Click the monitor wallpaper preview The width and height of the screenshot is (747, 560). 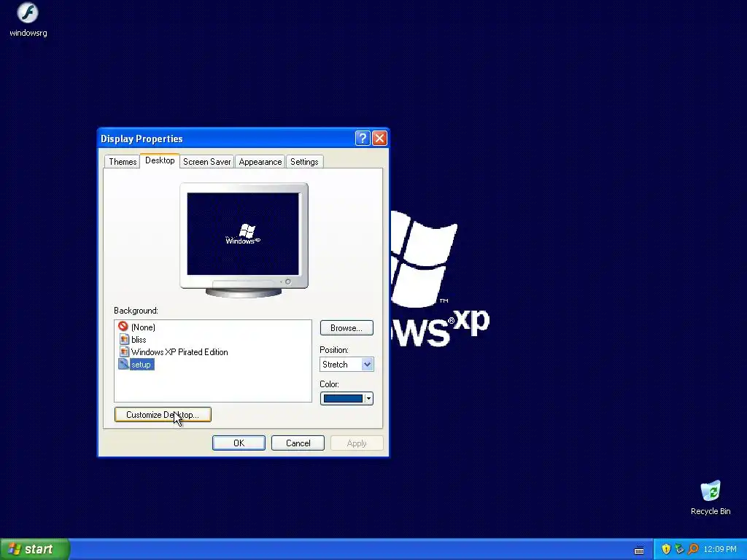click(x=243, y=234)
